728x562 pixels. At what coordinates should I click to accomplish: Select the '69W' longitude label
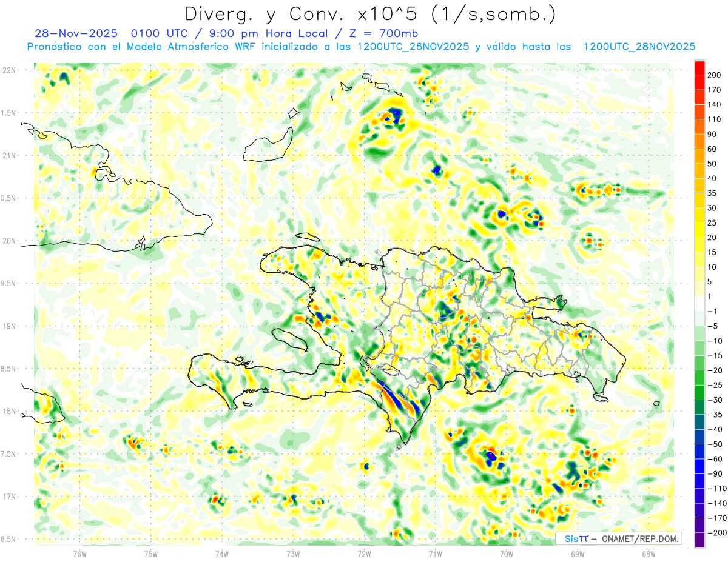coord(578,554)
